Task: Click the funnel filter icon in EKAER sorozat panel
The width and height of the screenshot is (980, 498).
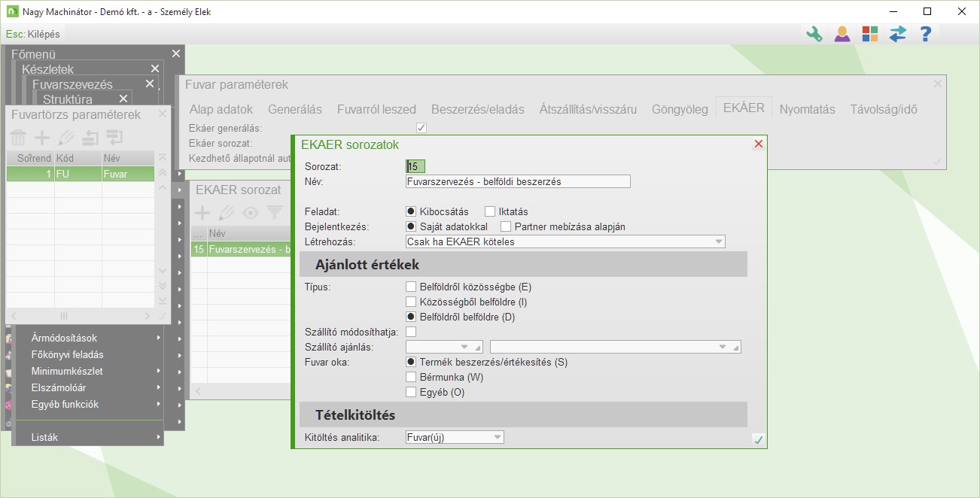Action: (275, 213)
